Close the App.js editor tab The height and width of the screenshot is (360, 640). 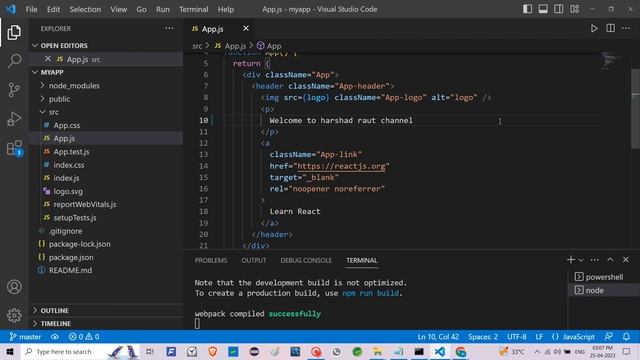click(246, 28)
